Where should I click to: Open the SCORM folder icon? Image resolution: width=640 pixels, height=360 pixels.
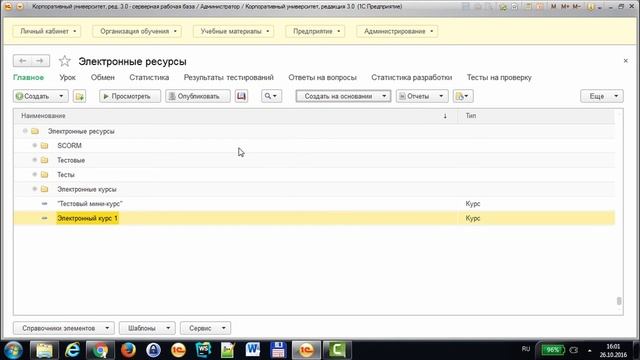44,146
